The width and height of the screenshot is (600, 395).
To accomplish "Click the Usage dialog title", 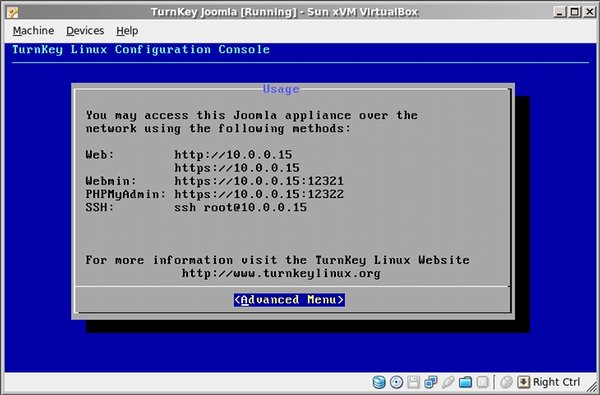I will [281, 89].
